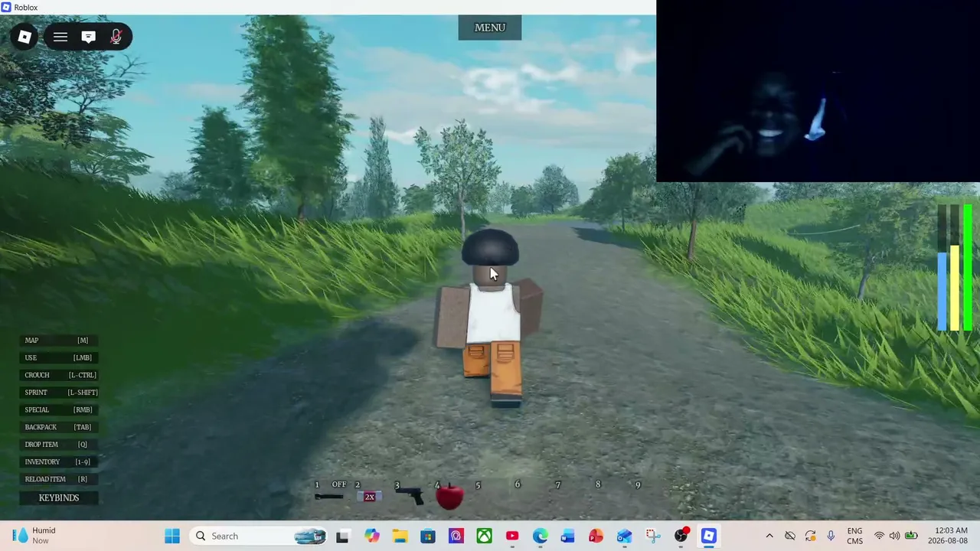Open Task View from the taskbar
The height and width of the screenshot is (551, 980).
pyautogui.click(x=342, y=536)
